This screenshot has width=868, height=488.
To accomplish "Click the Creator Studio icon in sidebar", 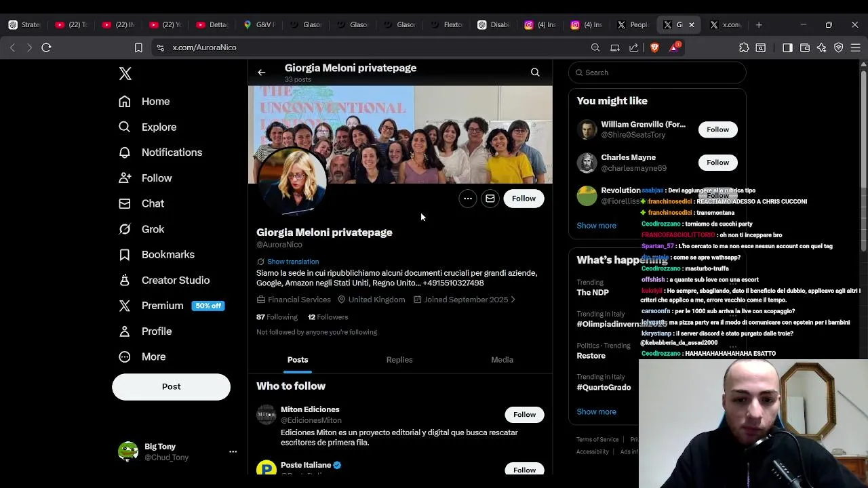I will [125, 280].
